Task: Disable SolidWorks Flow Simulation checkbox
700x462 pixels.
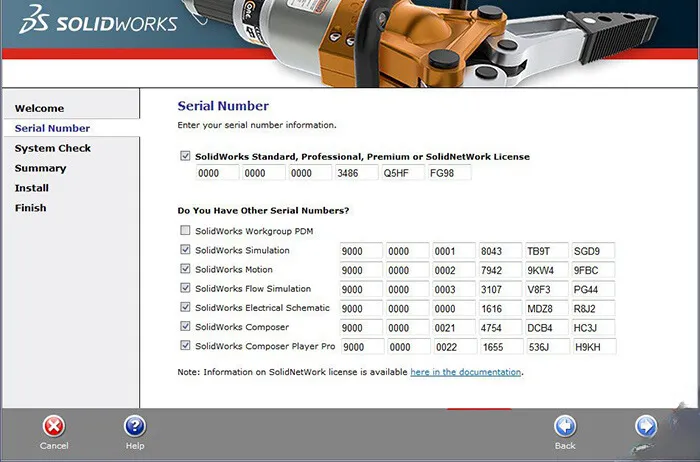Action: pos(185,288)
